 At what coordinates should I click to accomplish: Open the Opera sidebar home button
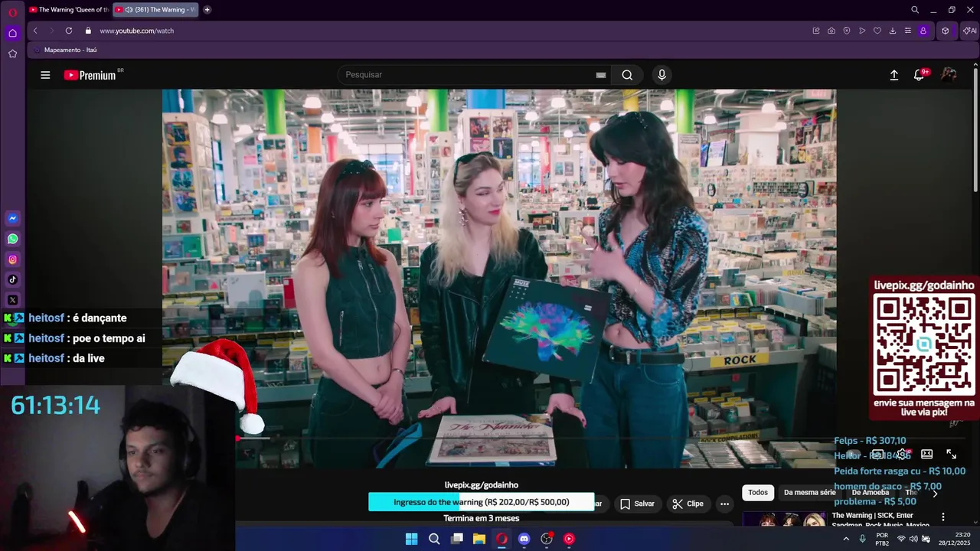(12, 33)
